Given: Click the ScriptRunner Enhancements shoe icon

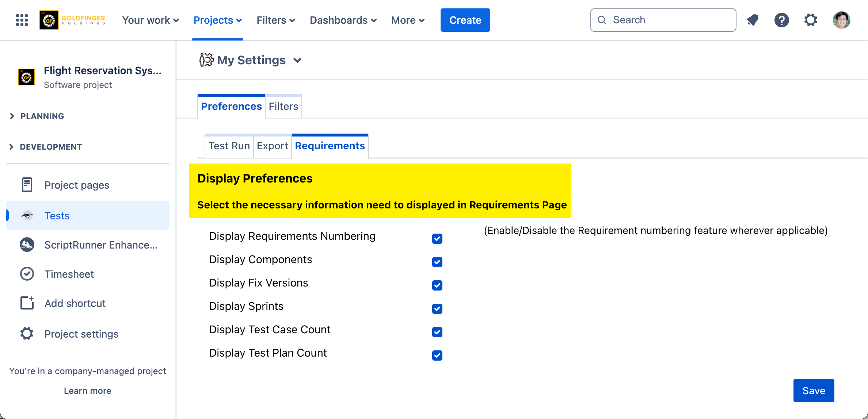Looking at the screenshot, I should [x=27, y=245].
